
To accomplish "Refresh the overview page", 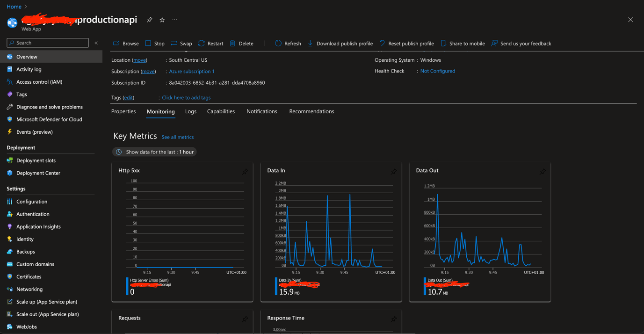I will [288, 44].
